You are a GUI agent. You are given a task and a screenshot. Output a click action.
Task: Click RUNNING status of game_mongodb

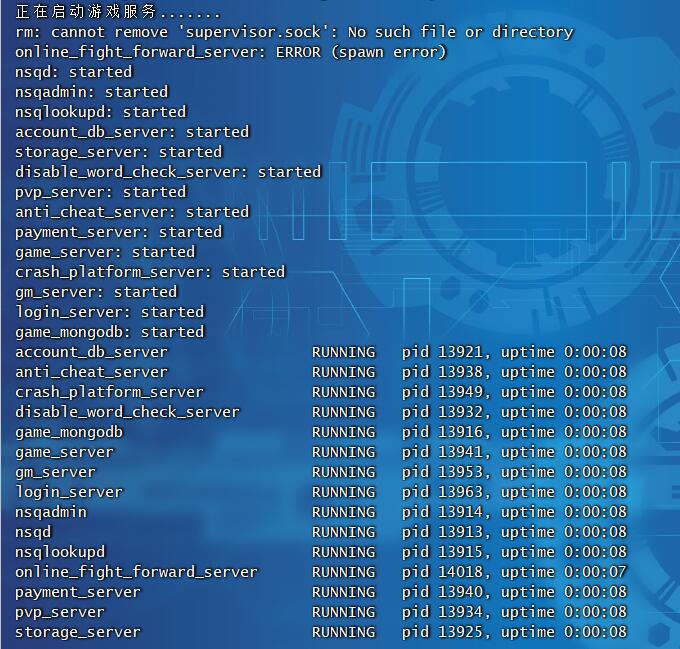pyautogui.click(x=344, y=432)
